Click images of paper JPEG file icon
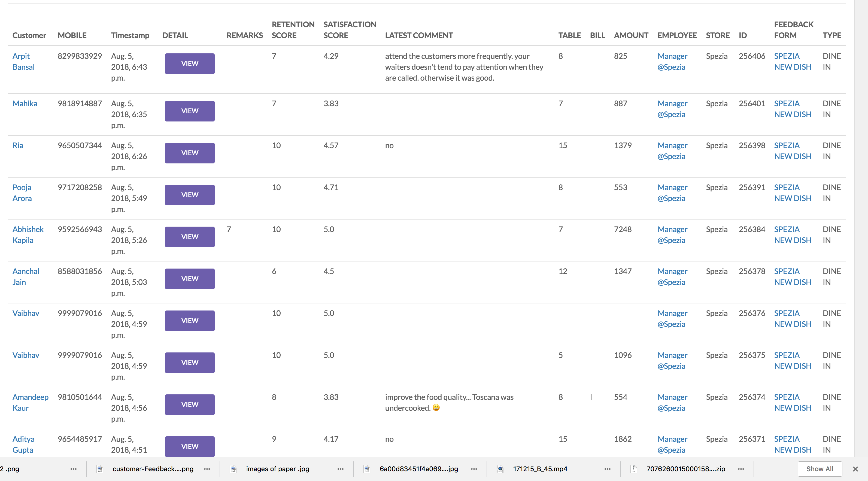 [x=233, y=469]
